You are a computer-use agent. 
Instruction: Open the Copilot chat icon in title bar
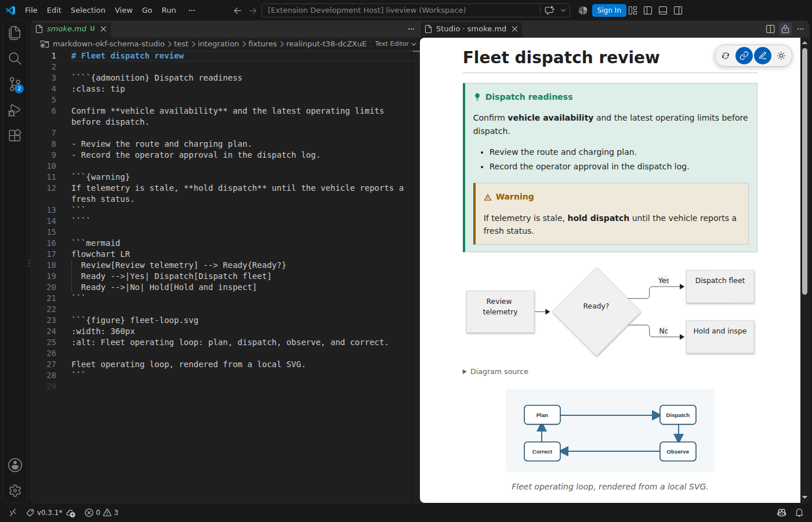[x=549, y=10]
